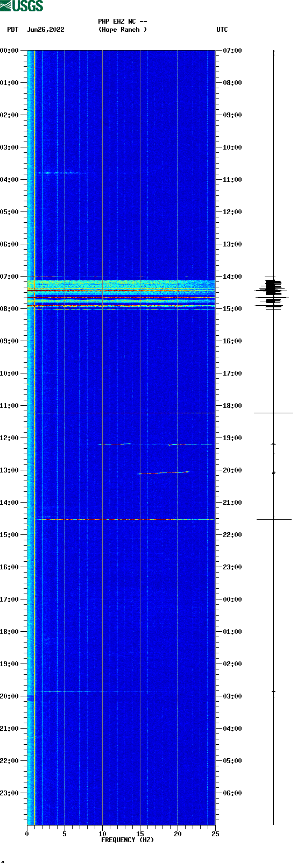Screen dimensions: 297x868
Task: Click the 0 Hz frequency tick label
Action: click(27, 834)
